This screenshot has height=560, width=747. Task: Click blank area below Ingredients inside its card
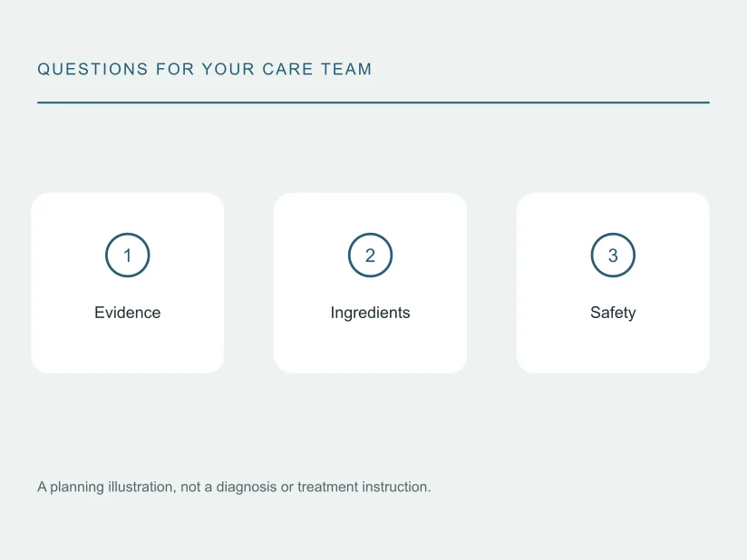[370, 348]
